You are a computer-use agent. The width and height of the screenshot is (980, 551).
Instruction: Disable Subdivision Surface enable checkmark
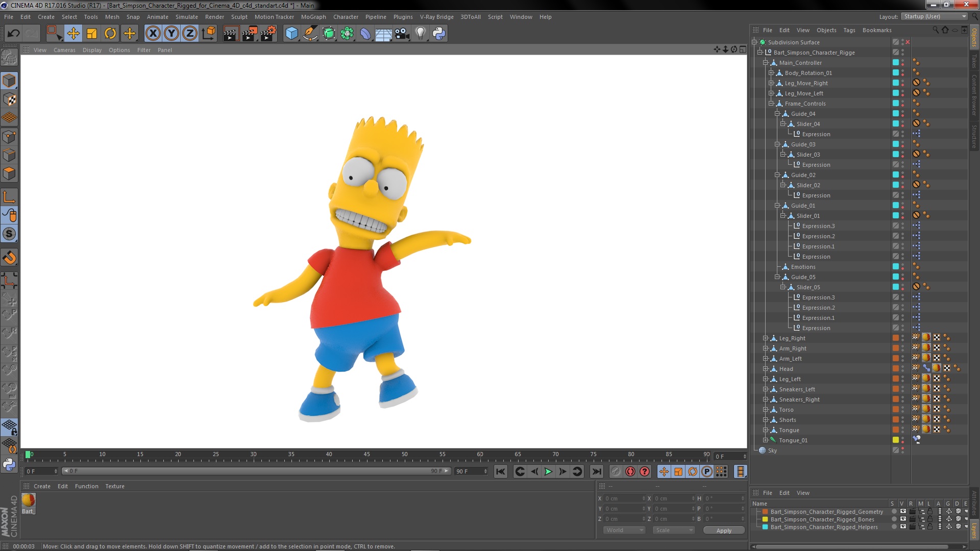(908, 42)
